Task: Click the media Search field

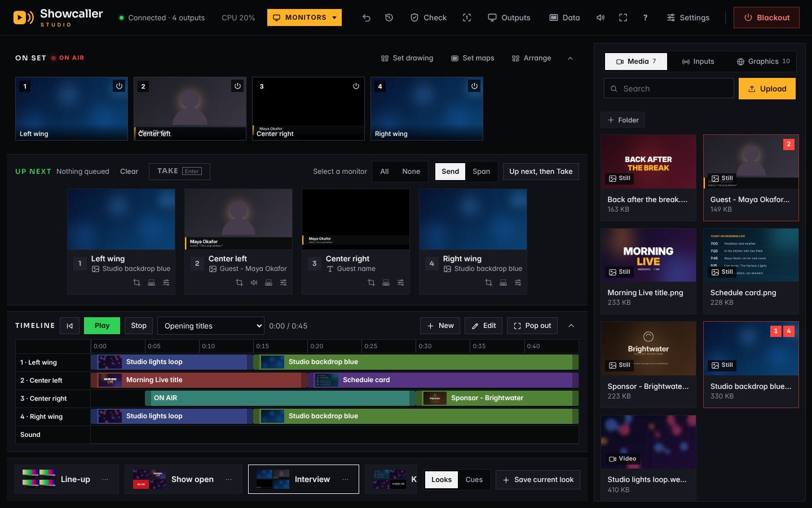Action: click(x=669, y=89)
